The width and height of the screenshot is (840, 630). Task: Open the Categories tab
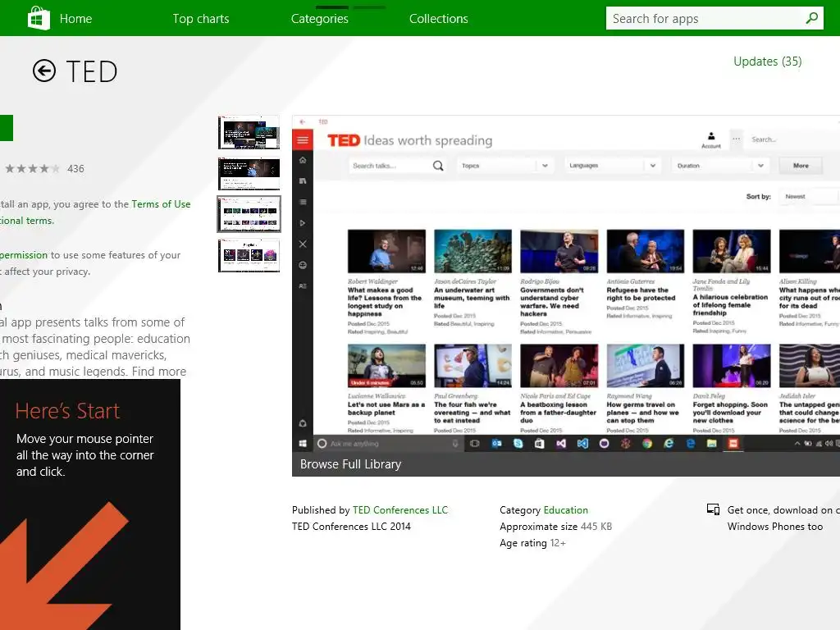point(320,18)
